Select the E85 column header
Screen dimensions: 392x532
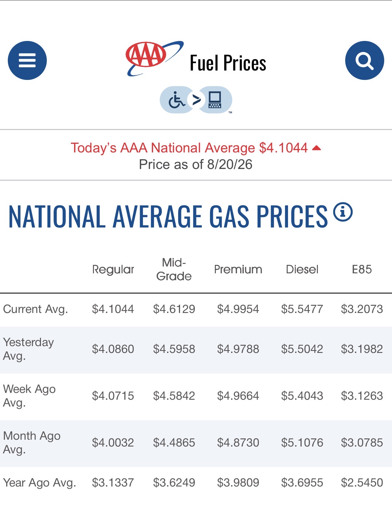coord(362,269)
